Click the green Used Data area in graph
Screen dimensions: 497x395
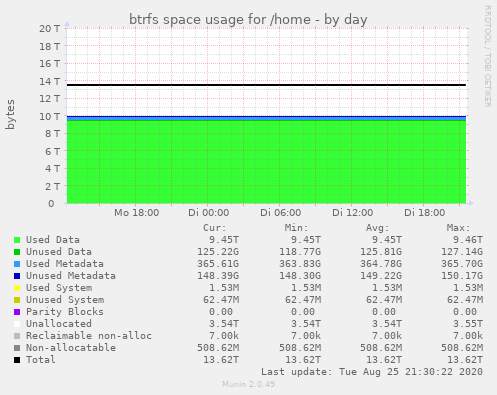pyautogui.click(x=266, y=162)
